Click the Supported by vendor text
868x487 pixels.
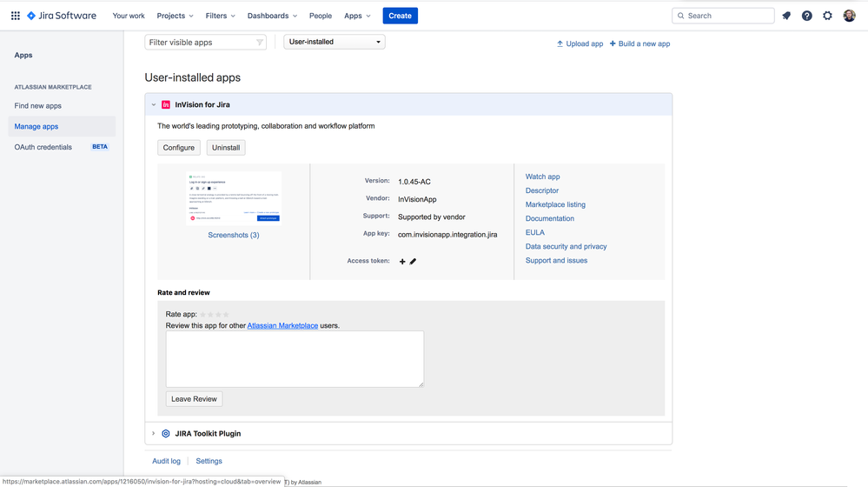tap(431, 217)
